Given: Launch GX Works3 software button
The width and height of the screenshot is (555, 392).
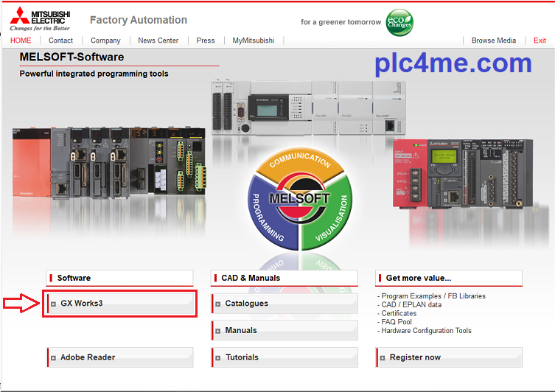Looking at the screenshot, I should 121,304.
